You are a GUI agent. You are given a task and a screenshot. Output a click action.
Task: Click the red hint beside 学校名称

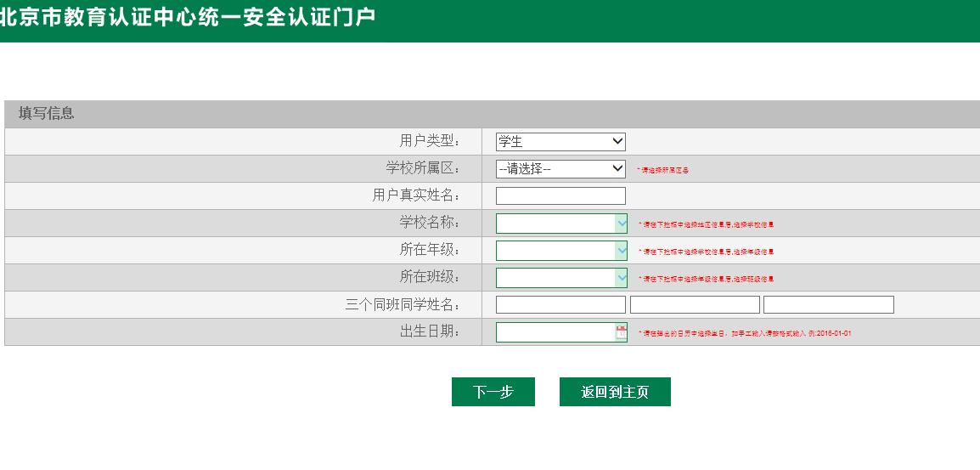click(707, 224)
